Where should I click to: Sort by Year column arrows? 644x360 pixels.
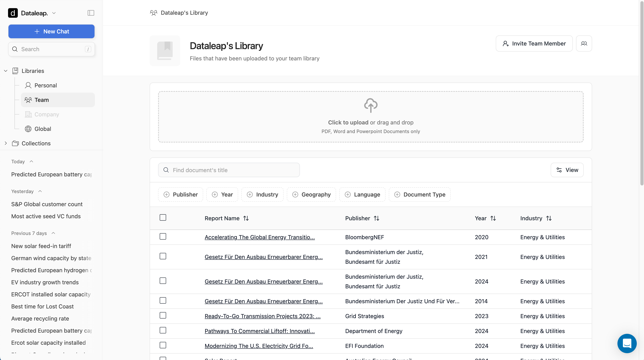click(493, 218)
